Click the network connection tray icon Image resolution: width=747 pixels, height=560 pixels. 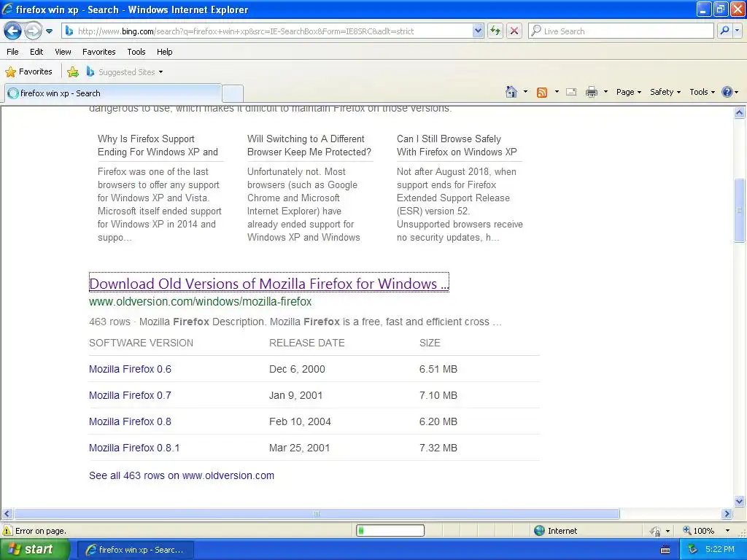coord(692,550)
